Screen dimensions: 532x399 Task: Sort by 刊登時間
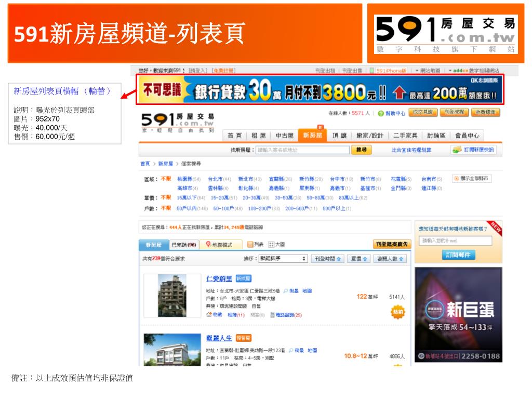(x=327, y=259)
